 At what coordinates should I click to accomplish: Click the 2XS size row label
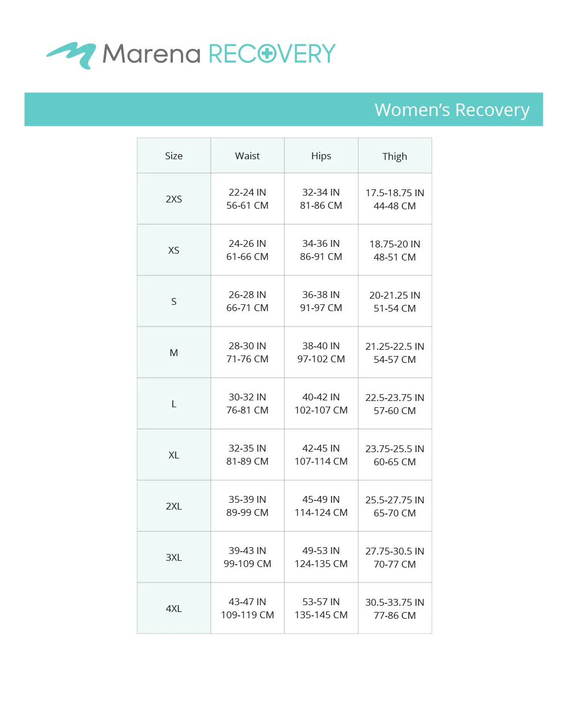(174, 199)
